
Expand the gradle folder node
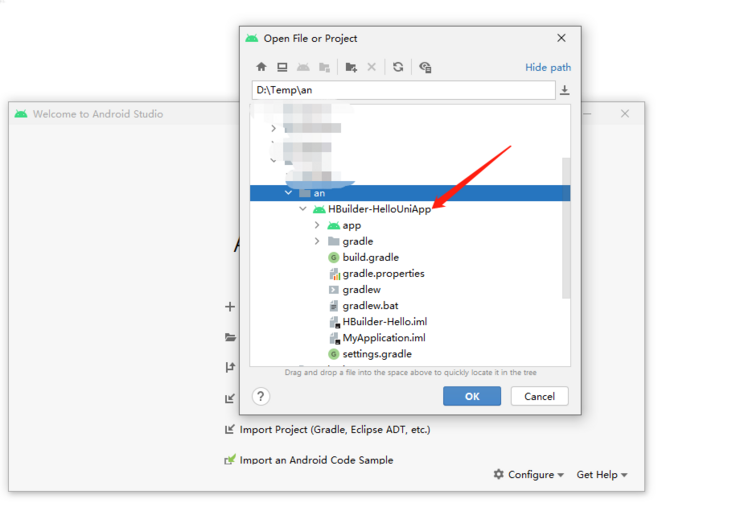(317, 241)
